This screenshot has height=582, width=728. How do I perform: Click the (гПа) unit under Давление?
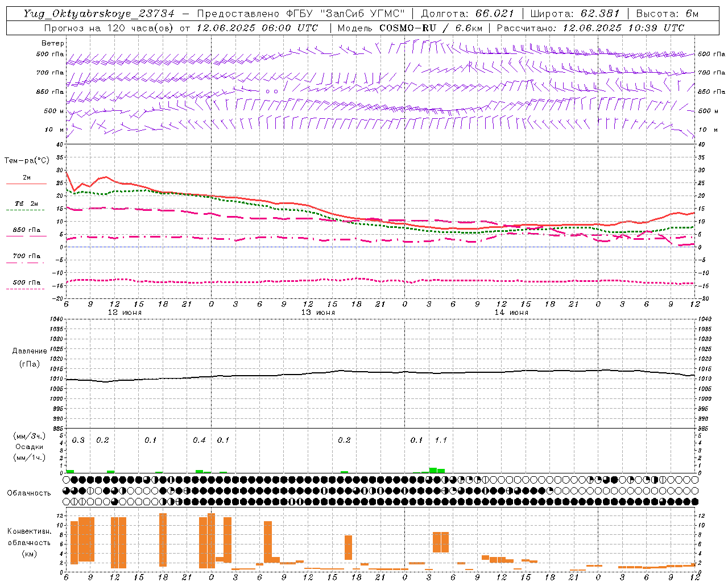tap(30, 364)
